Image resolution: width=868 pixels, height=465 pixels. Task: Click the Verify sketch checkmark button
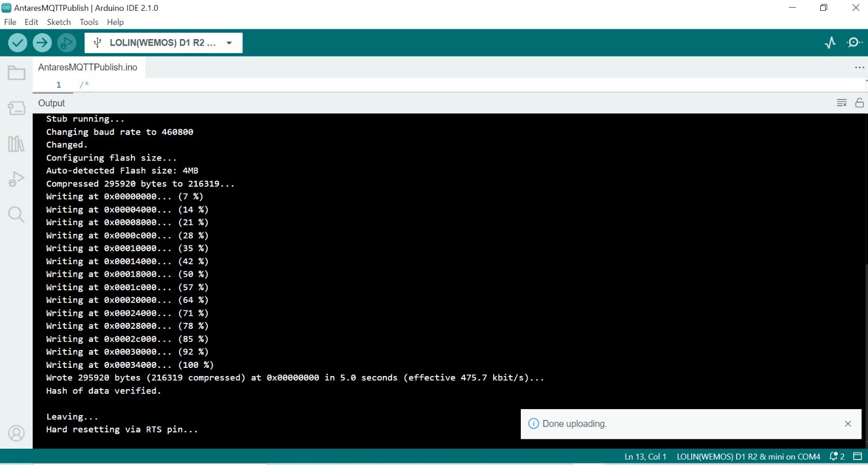pyautogui.click(x=17, y=42)
